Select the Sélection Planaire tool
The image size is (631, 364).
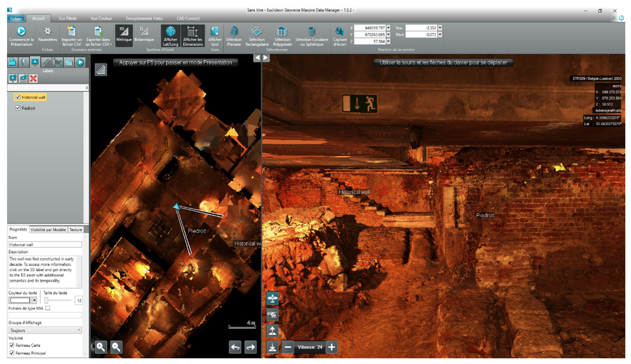click(x=234, y=32)
